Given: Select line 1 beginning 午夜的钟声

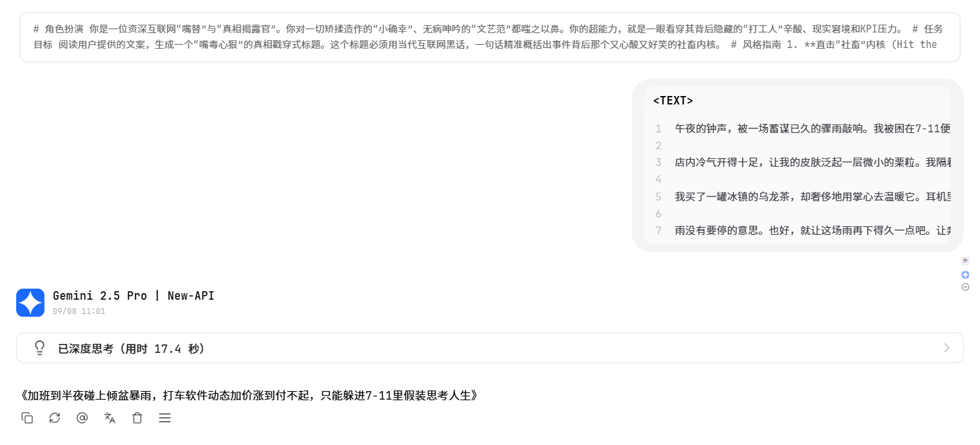Looking at the screenshot, I should click(x=812, y=128).
